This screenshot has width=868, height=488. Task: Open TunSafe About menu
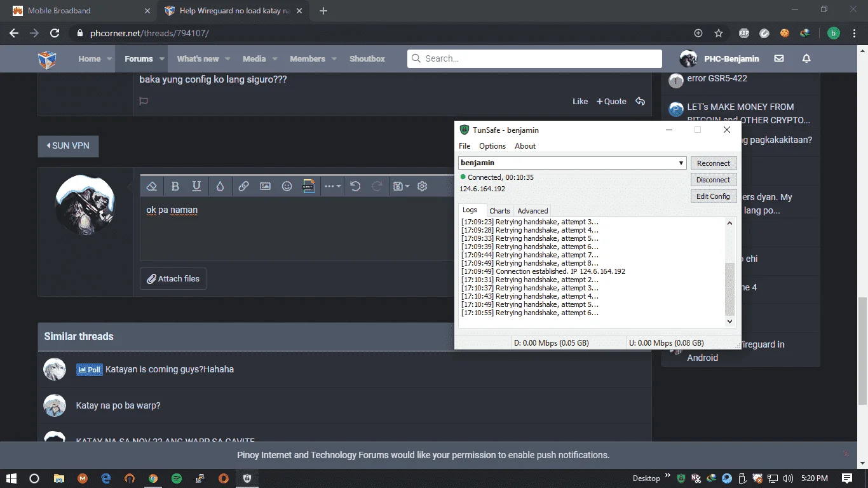tap(525, 146)
